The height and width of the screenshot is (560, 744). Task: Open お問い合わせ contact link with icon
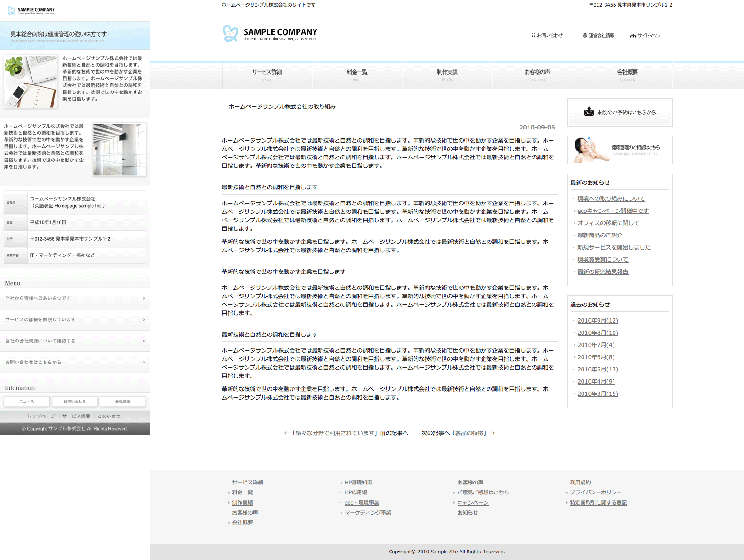point(547,35)
